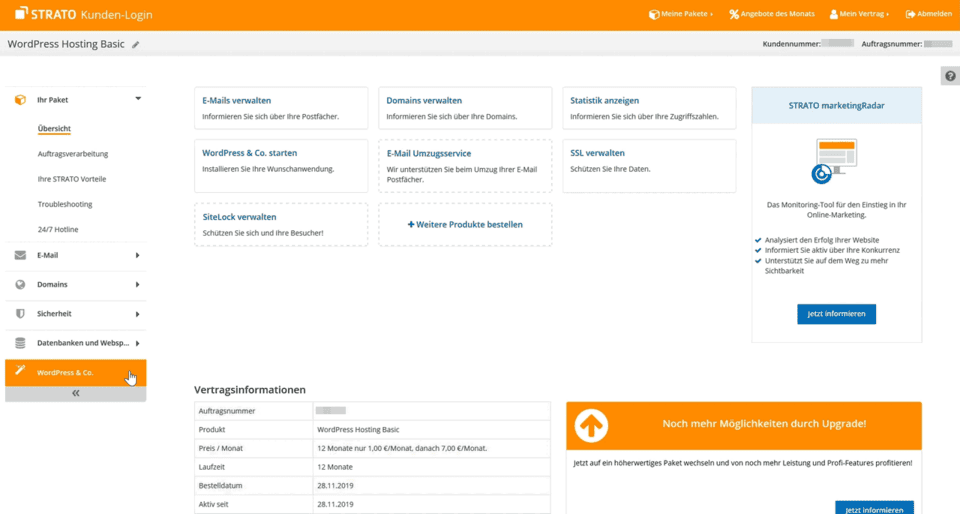960x514 pixels.
Task: Open the Meine Pakete dropdown
Action: point(681,14)
